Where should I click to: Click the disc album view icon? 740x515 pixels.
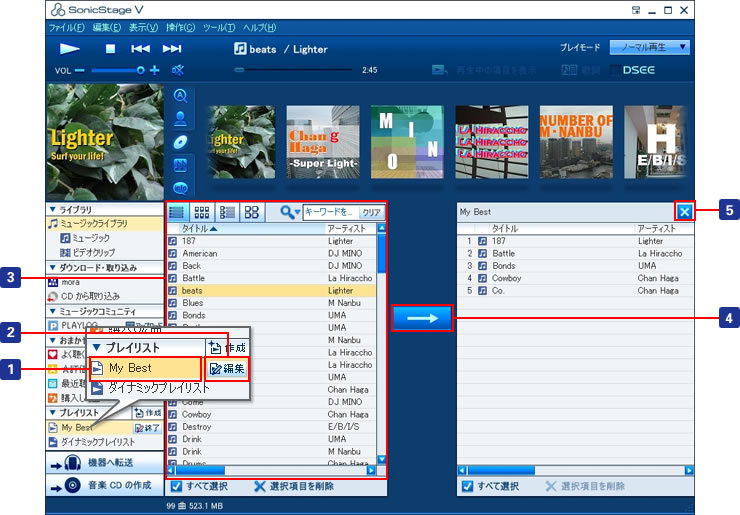[181, 141]
